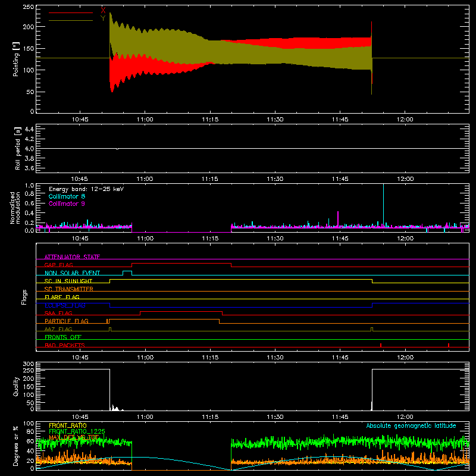Viewport: 476px width, 476px height.
Task: Click the PARTICLE_FLAG label
Action: 67,321
